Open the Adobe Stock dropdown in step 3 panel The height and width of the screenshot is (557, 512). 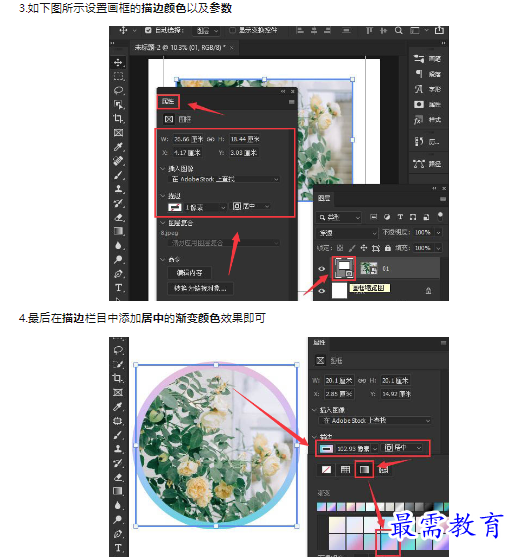[x=223, y=179]
